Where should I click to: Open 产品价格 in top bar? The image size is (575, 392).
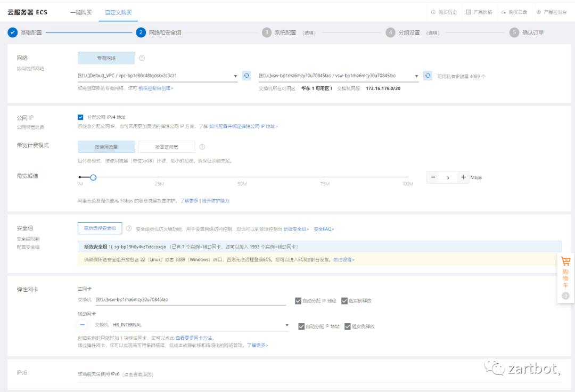point(482,12)
